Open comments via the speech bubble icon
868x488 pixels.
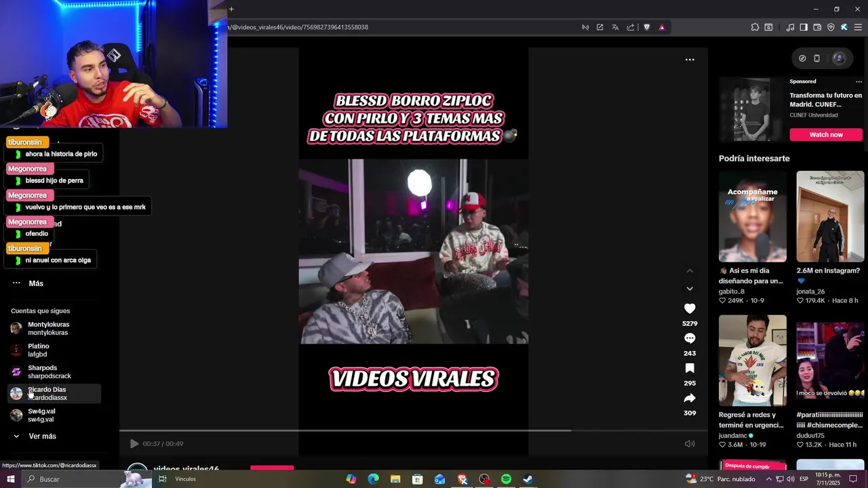pyautogui.click(x=690, y=338)
